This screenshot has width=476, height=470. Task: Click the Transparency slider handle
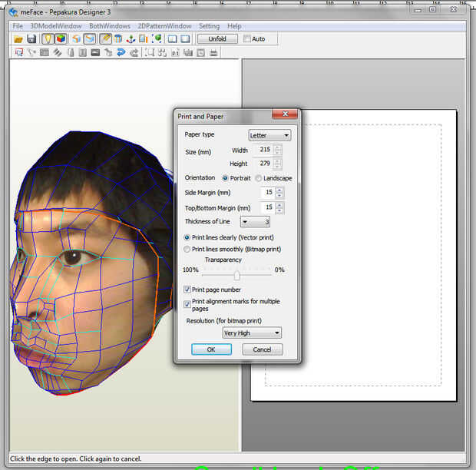236,275
